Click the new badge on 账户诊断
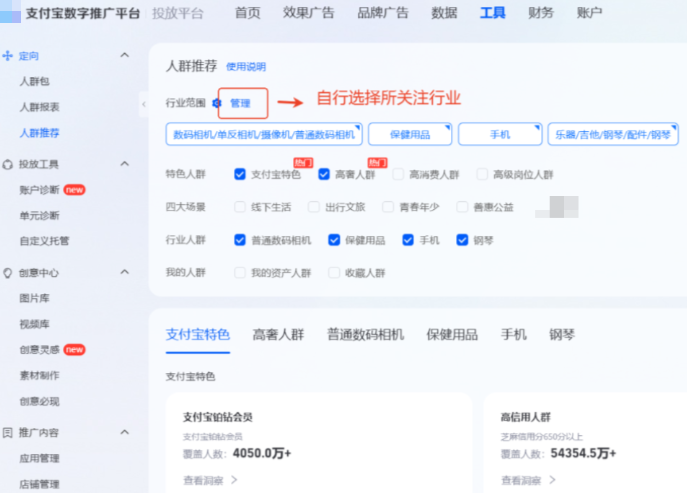The height and width of the screenshot is (493, 687). pyautogui.click(x=74, y=190)
